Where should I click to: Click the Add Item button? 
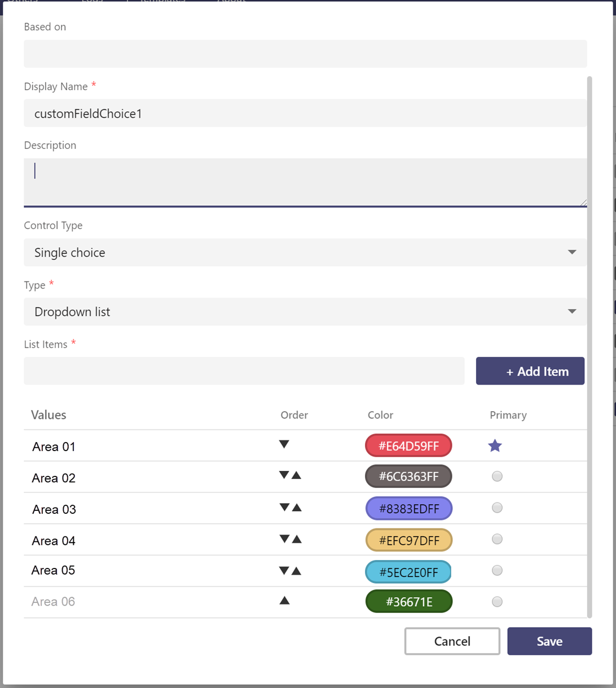[530, 371]
